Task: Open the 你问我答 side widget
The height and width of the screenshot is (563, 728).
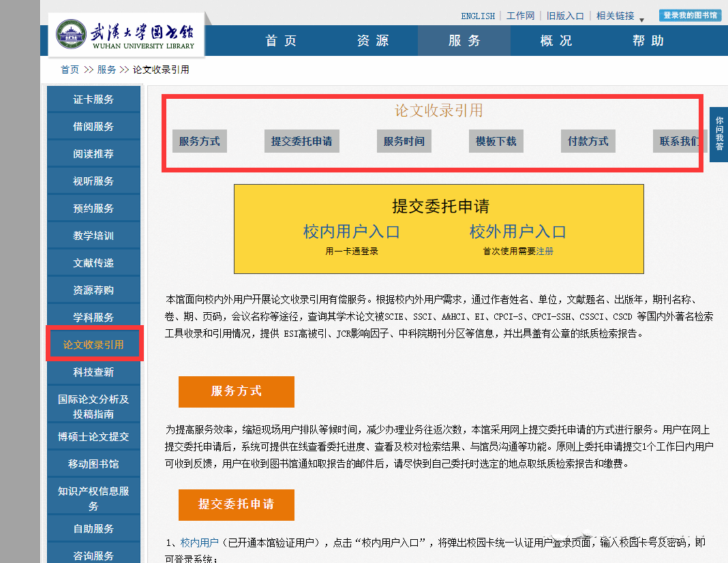Action: pyautogui.click(x=718, y=134)
